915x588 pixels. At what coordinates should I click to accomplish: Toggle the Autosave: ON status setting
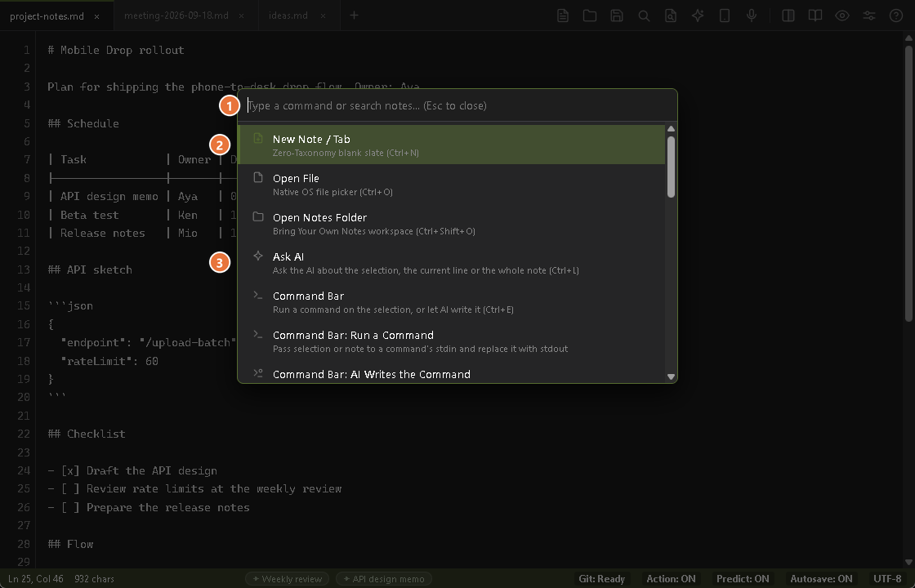click(821, 579)
